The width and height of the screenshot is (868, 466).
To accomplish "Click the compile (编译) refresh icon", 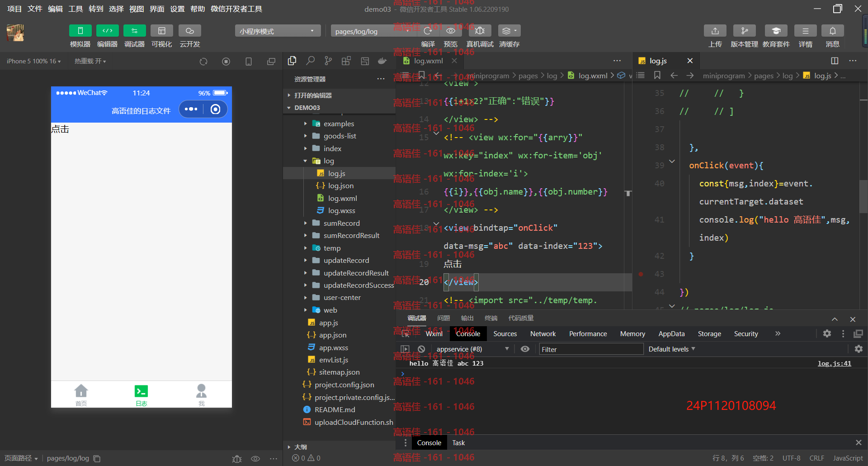I will tap(428, 31).
